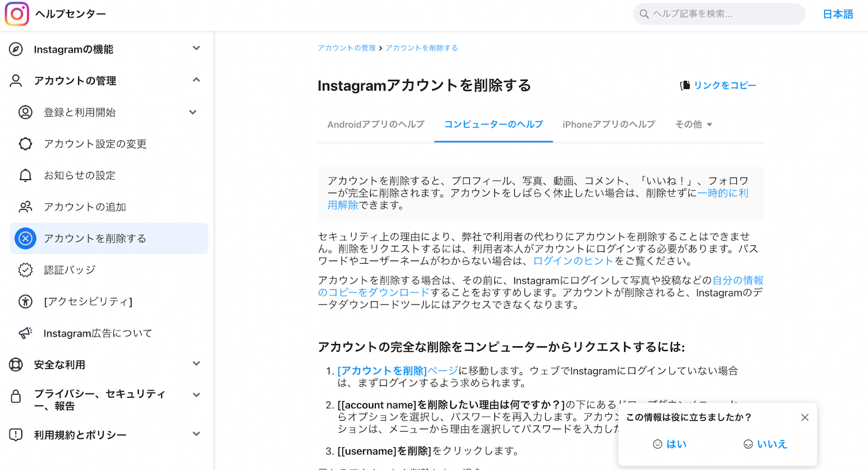Expand the 安全な利用 section chevron
Image resolution: width=868 pixels, height=470 pixels.
tap(196, 364)
